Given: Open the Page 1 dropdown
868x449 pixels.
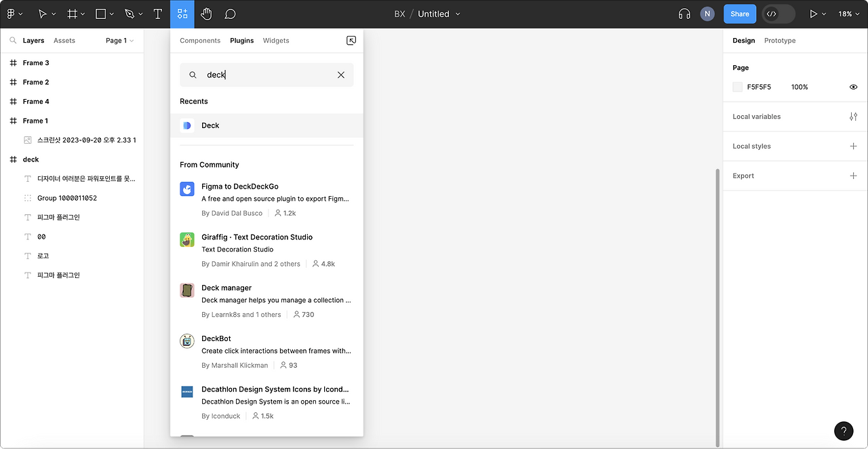Looking at the screenshot, I should point(119,41).
